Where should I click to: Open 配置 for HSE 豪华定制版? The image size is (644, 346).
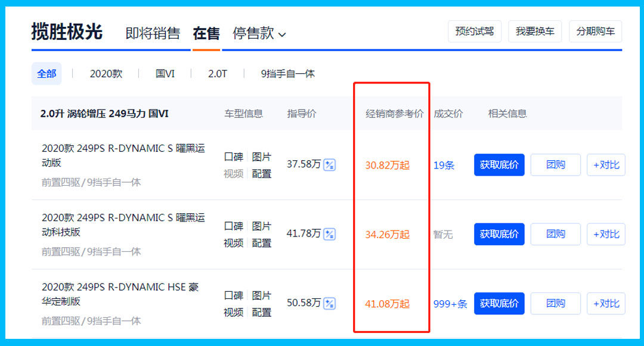point(261,313)
